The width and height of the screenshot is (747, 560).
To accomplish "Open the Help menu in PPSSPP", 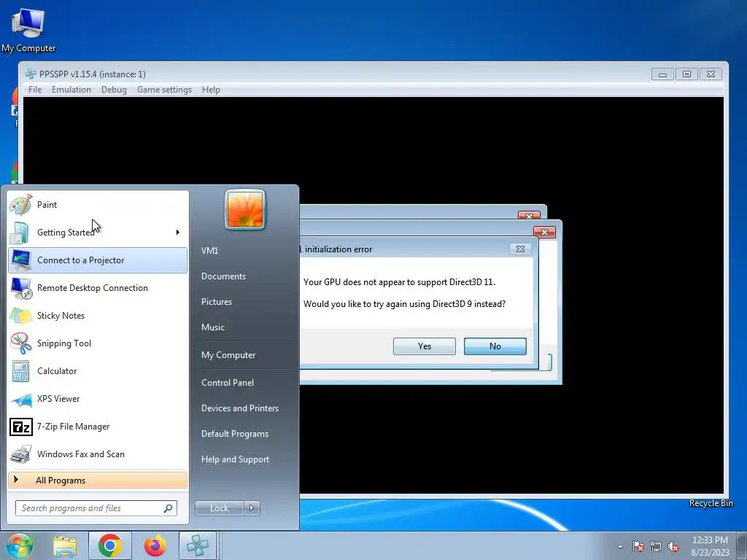I will [211, 90].
